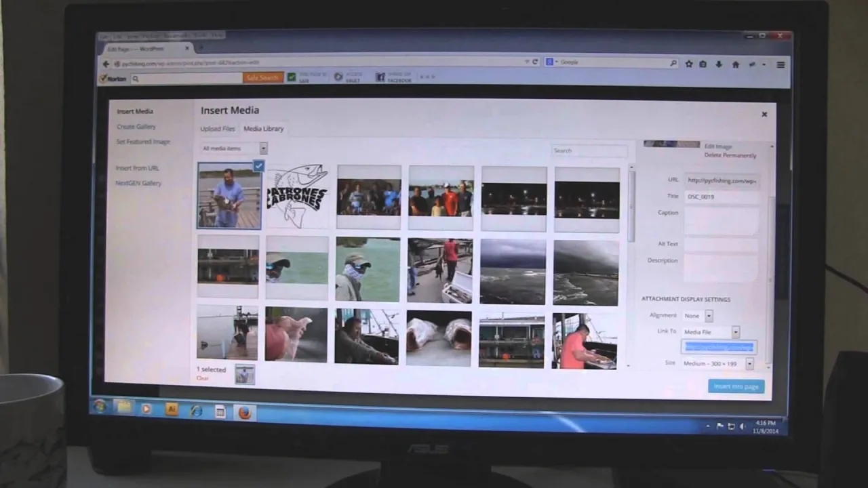Click the attachment URL field
Viewport: 868px width, 488px height.
[x=722, y=180]
